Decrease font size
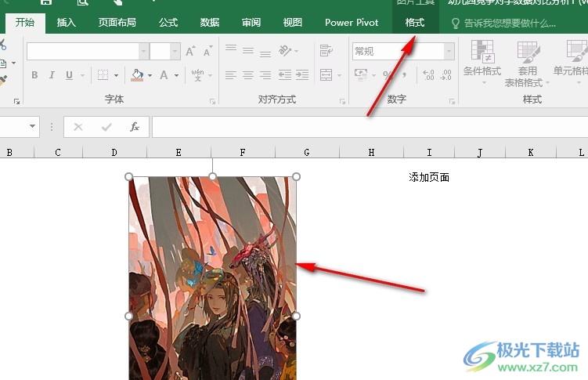 pos(207,51)
